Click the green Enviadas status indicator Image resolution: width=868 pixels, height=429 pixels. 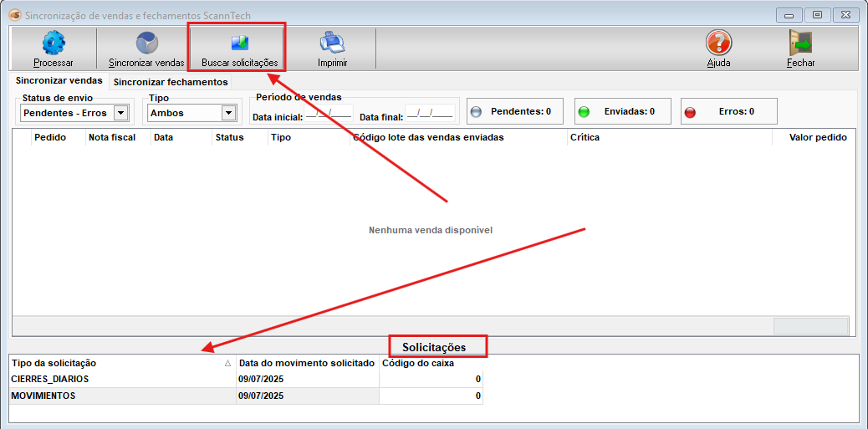pyautogui.click(x=585, y=111)
